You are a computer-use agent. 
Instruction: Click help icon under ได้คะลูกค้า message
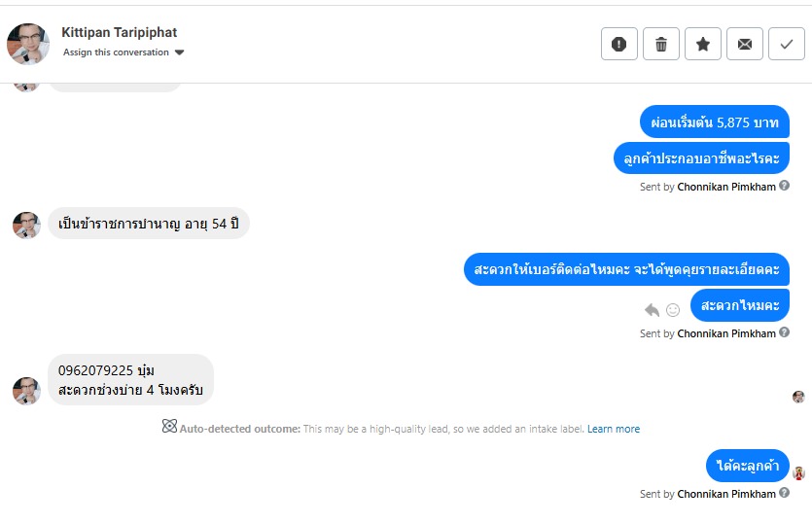[784, 493]
